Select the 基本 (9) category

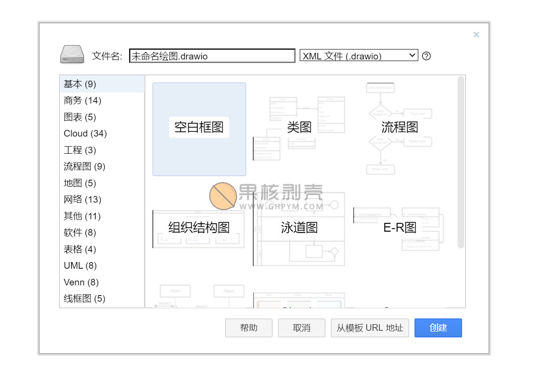102,84
